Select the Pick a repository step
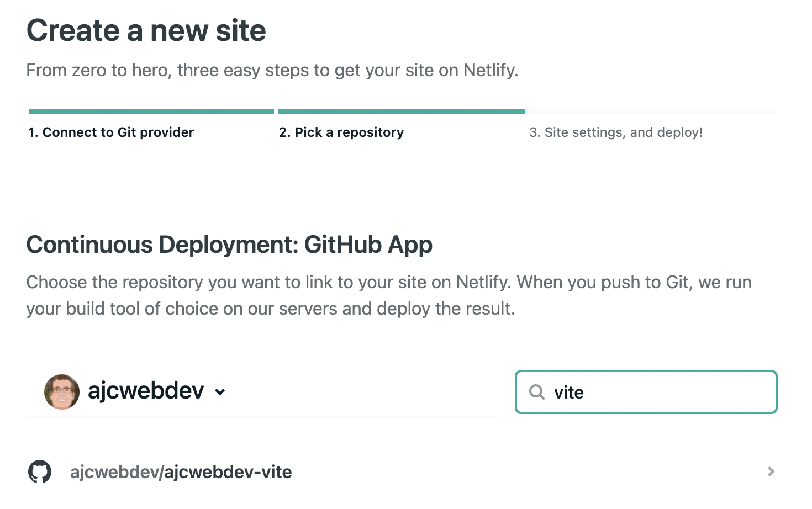Viewport: 812px width, 509px height. 341,132
